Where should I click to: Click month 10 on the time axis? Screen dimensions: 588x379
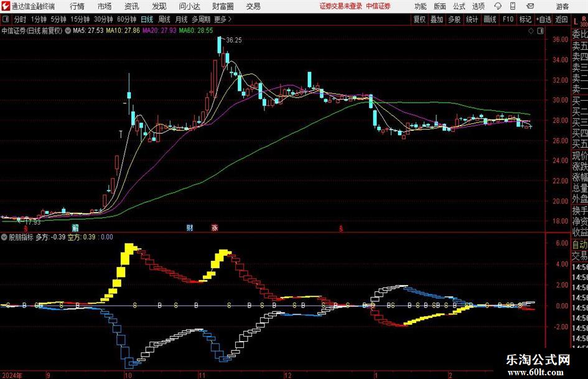pyautogui.click(x=128, y=375)
